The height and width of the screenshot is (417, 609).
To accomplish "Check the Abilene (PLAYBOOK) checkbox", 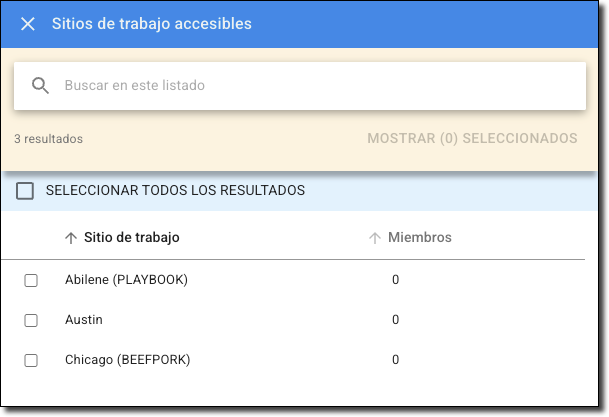I will pyautogui.click(x=31, y=281).
